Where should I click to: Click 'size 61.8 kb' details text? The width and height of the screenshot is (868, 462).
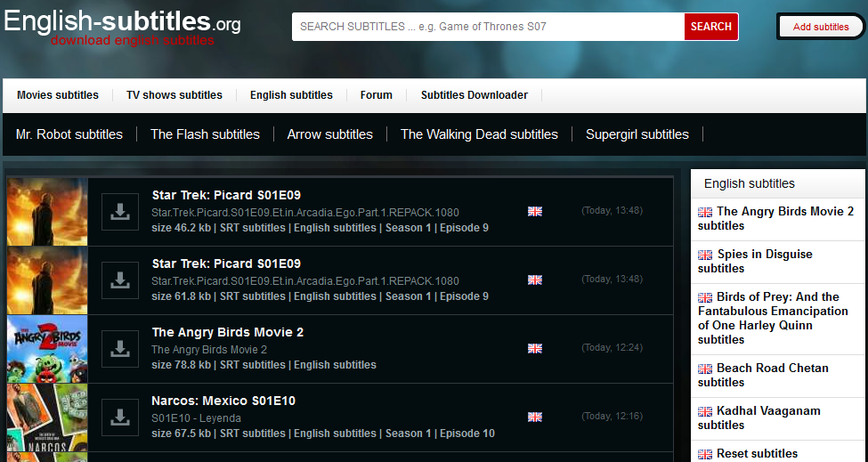[x=320, y=296]
